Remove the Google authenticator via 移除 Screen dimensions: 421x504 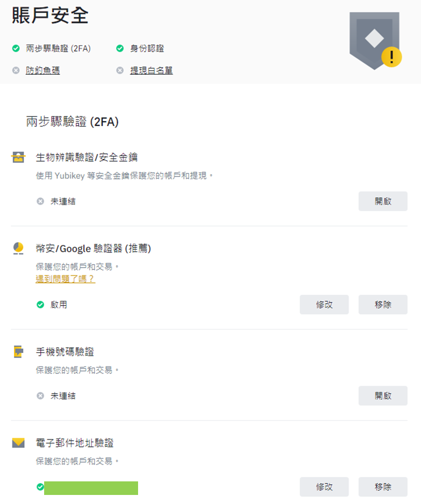click(x=383, y=304)
